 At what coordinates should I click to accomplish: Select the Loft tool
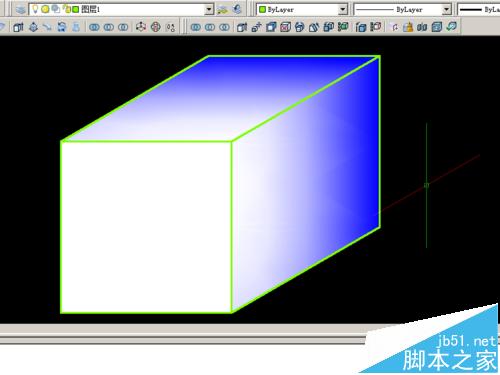point(76,27)
